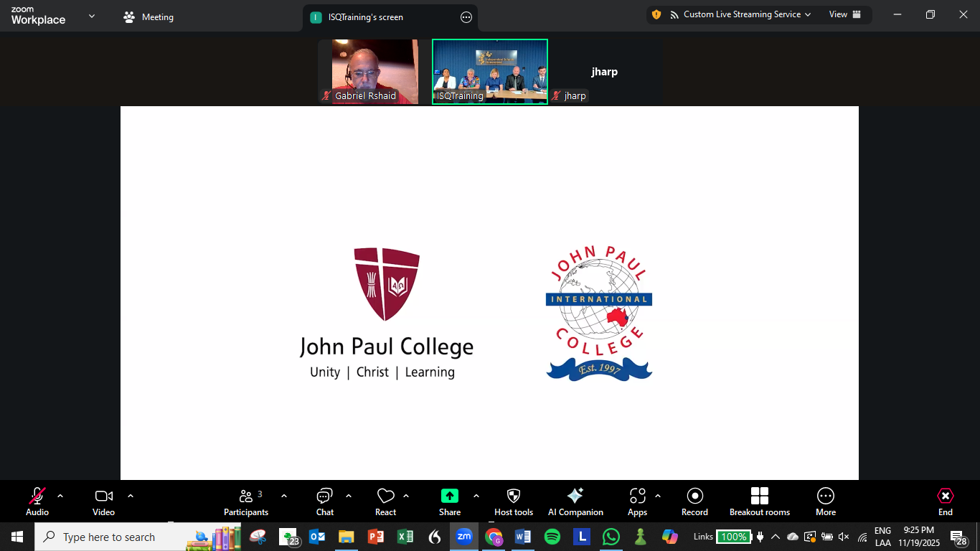This screenshot has width=980, height=551.
Task: Open the Custom Live Streaming Service dropdown
Action: (x=740, y=14)
